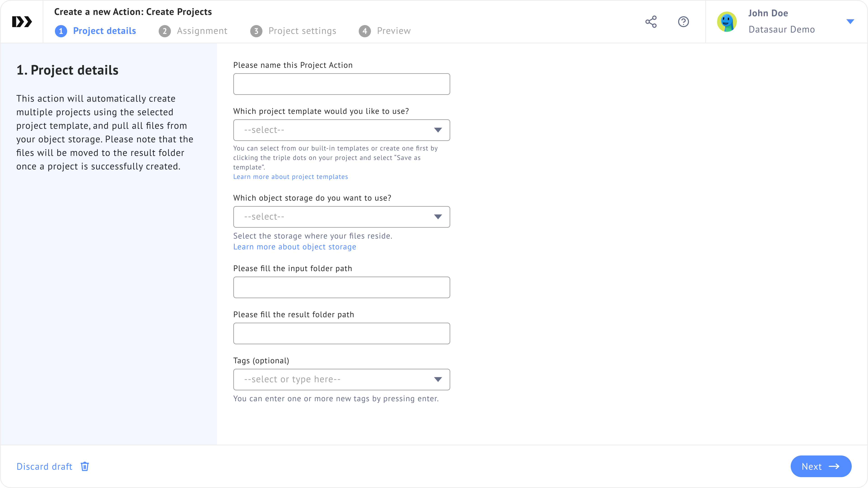Expand the project template dropdown
Image resolution: width=868 pixels, height=488 pixels.
pyautogui.click(x=341, y=130)
